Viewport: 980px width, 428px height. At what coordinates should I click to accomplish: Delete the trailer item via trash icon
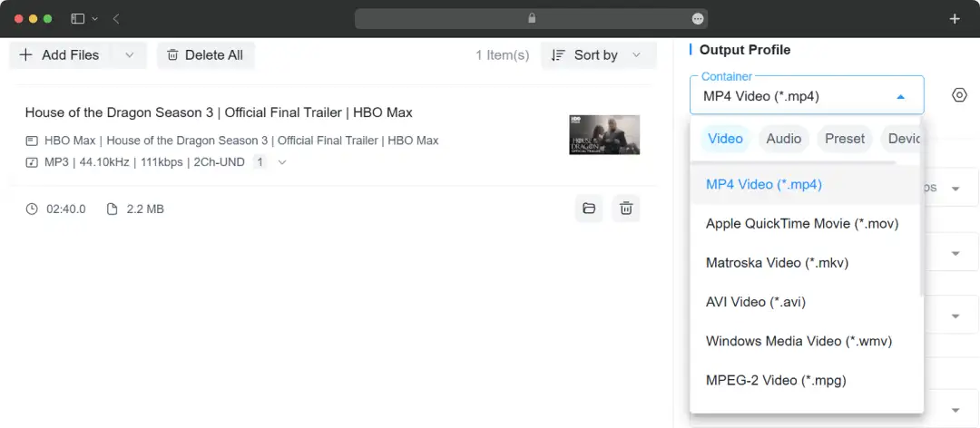[x=625, y=209]
